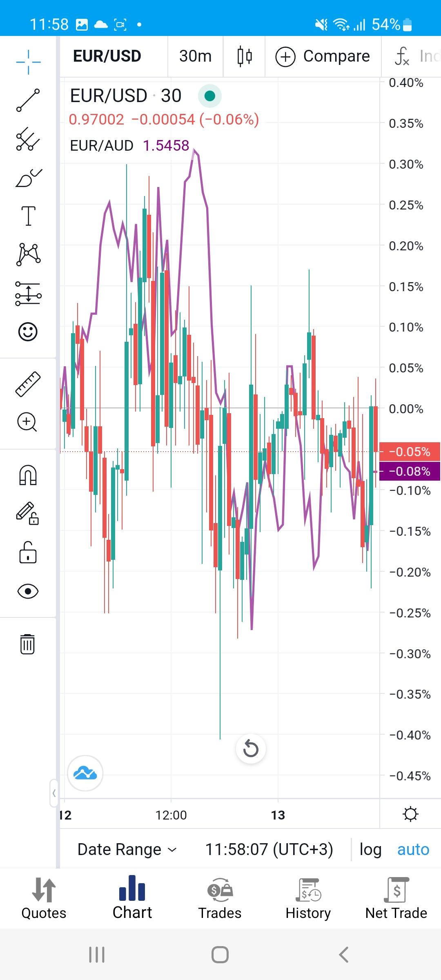Toggle magnet mode for drawings

click(x=28, y=475)
